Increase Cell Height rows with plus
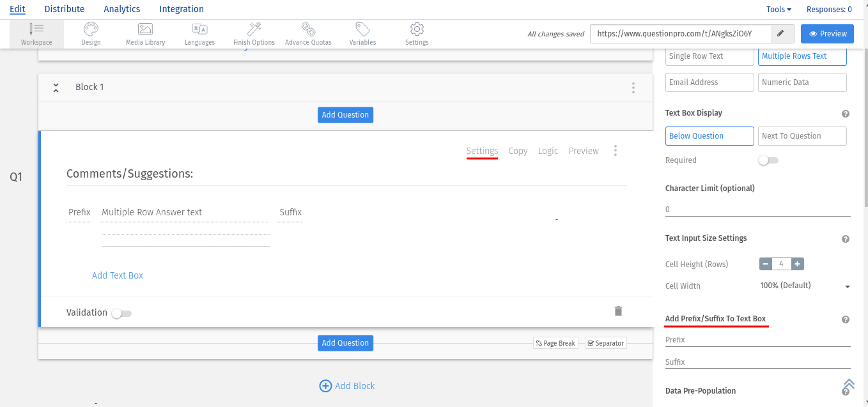The height and width of the screenshot is (407, 868). [797, 264]
